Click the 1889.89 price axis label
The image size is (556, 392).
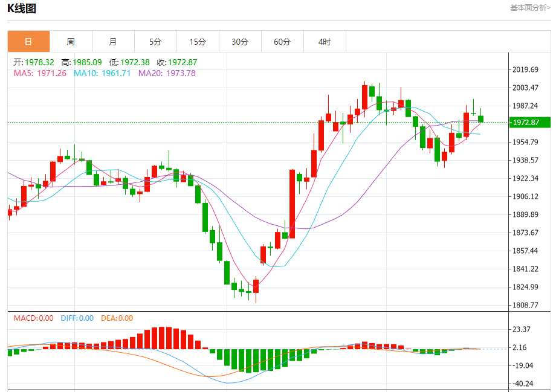525,214
